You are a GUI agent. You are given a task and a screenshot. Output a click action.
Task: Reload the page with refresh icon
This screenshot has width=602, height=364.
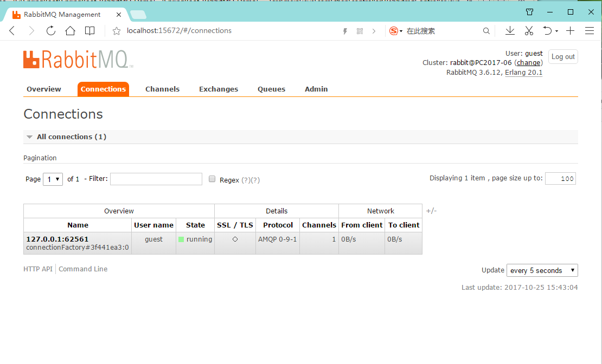point(50,31)
